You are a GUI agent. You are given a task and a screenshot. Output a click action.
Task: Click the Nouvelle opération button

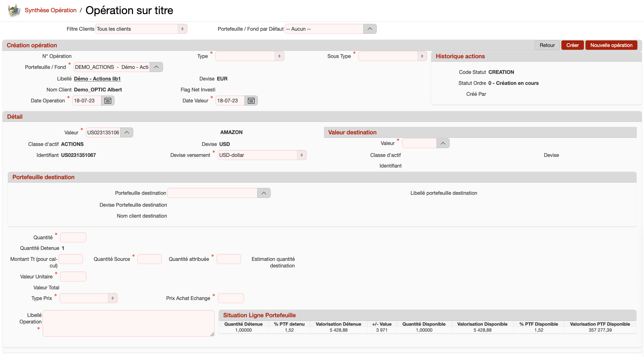point(611,45)
